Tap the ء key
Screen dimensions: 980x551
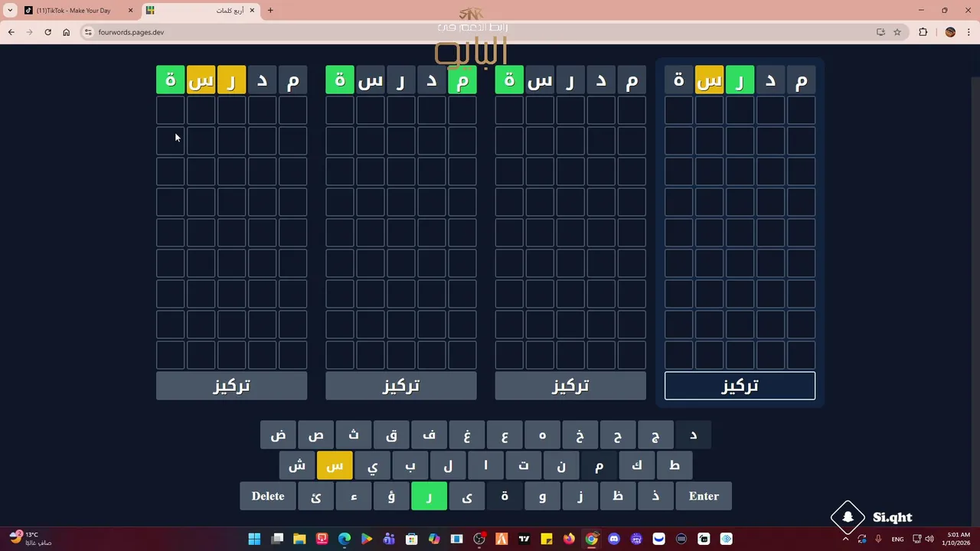(354, 496)
